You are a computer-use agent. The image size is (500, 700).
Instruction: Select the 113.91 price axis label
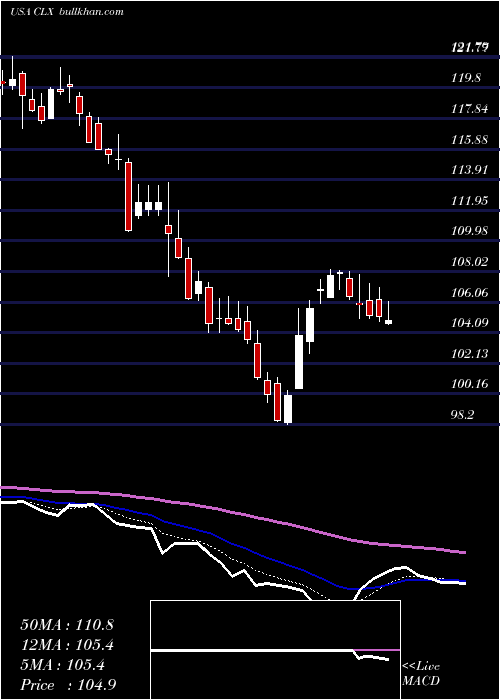(x=470, y=170)
